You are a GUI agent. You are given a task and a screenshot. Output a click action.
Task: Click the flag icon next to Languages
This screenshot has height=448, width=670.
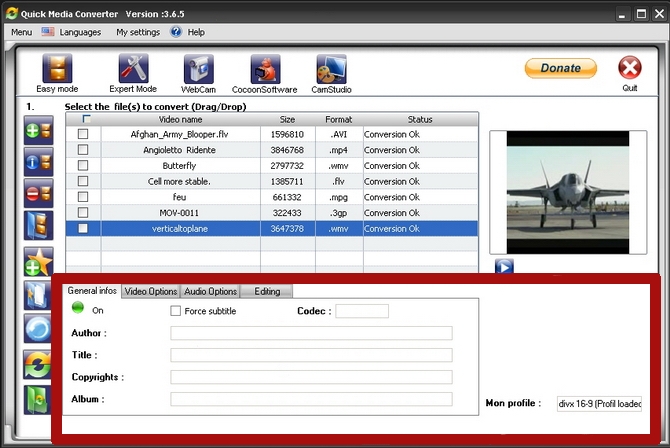pos(48,32)
